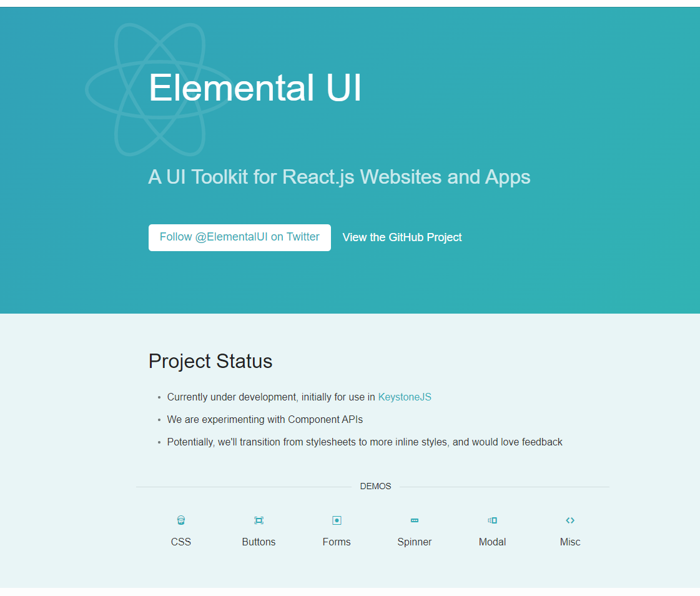Click "A UI Toolkit for React.js Websites and Apps"
This screenshot has height=596, width=700.
point(339,177)
